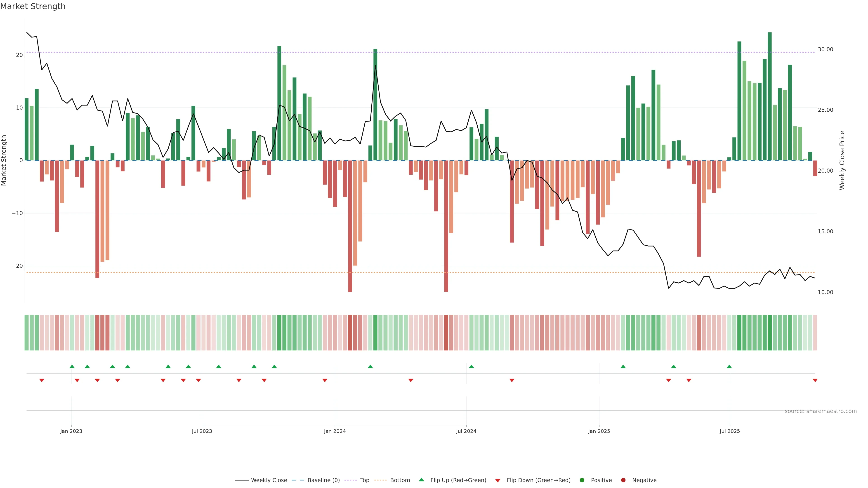Click the −20 tick on left axis

point(17,266)
